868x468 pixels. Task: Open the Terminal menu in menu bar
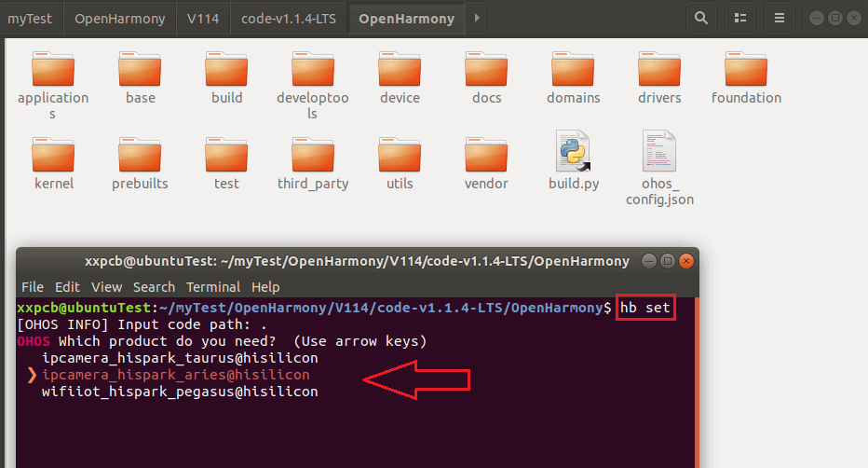tap(213, 286)
